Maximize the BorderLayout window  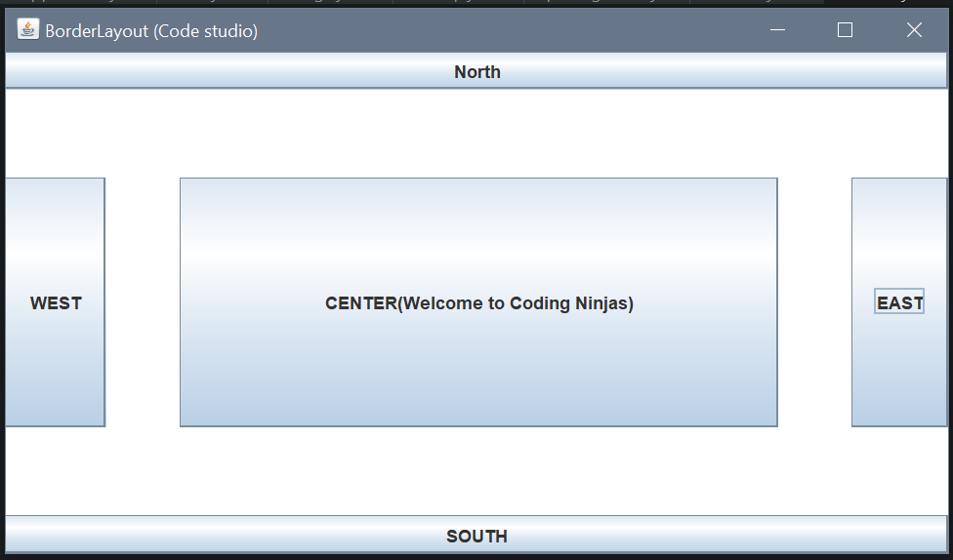[845, 30]
